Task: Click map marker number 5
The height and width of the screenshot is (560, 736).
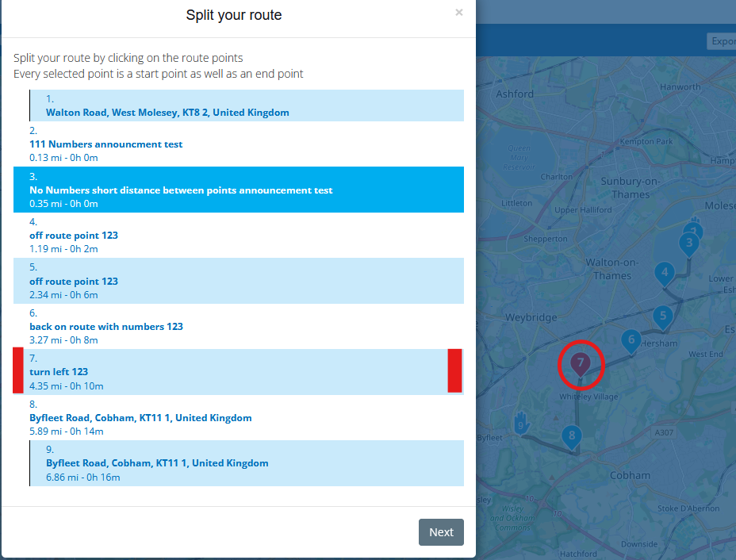Action: [x=663, y=317]
